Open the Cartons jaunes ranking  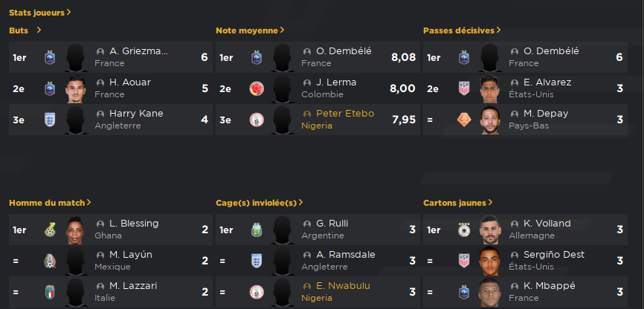[458, 203]
